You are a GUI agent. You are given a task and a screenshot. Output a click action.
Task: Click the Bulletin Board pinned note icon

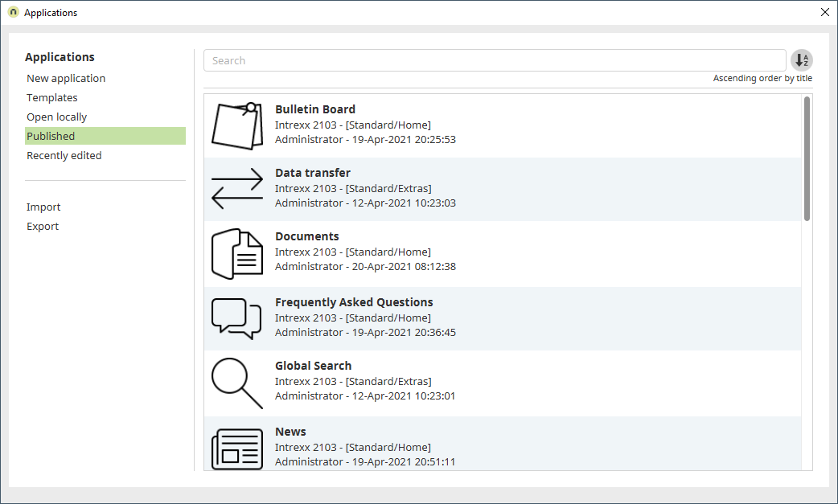(237, 125)
